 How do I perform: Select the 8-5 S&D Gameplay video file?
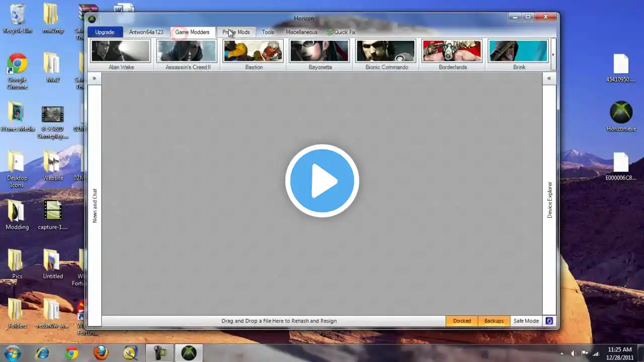point(52,123)
